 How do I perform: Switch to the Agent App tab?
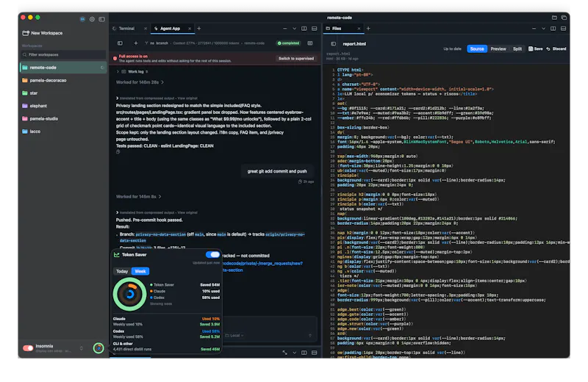click(170, 29)
